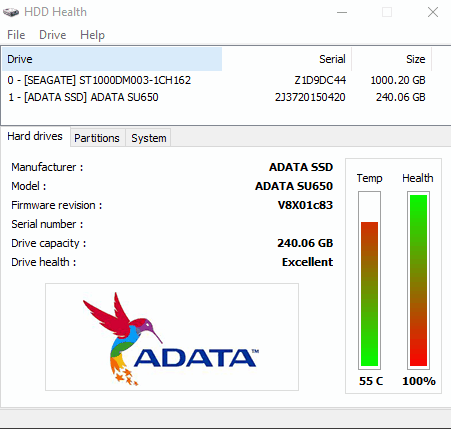Click the Drive capacity 240.06 GB value
This screenshot has width=451, height=429.
coord(305,243)
